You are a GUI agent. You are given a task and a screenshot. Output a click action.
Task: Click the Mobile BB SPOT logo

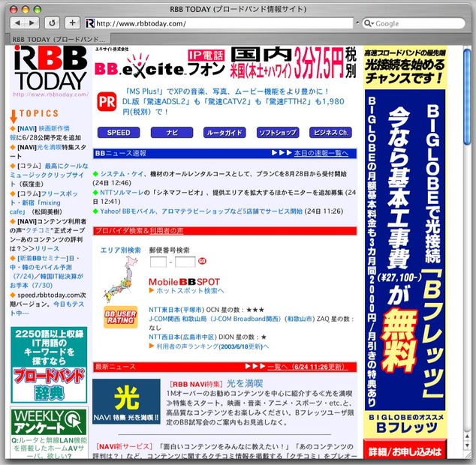pyautogui.click(x=184, y=282)
